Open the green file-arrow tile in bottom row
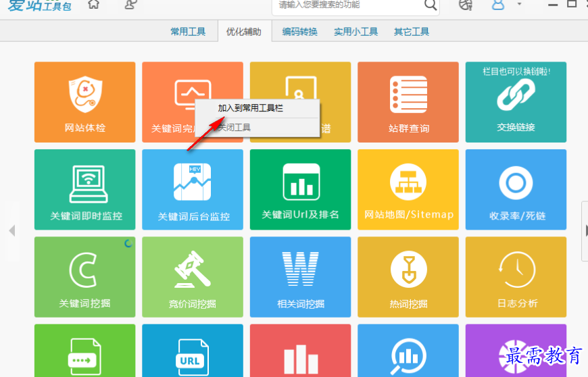Viewport: 588px width, 377px height. tap(84, 351)
